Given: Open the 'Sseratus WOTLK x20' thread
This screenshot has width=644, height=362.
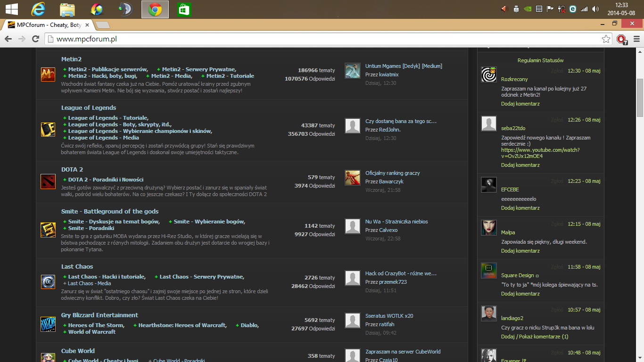Looking at the screenshot, I should click(389, 316).
